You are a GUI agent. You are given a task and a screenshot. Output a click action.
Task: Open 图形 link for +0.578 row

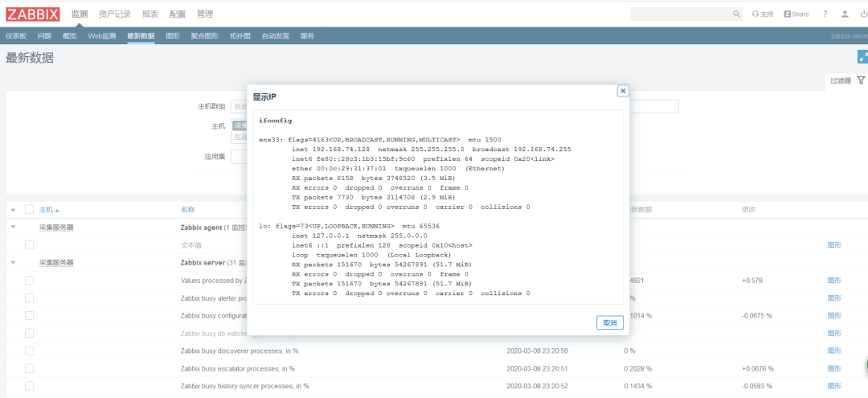point(834,280)
